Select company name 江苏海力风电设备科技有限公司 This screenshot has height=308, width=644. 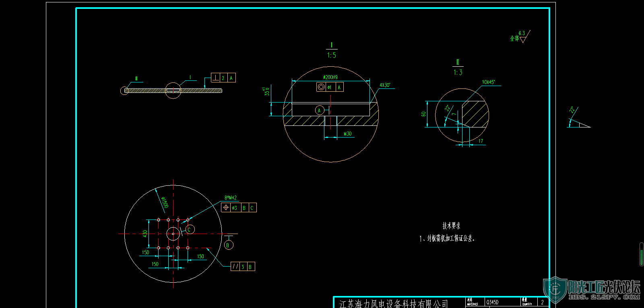394,304
